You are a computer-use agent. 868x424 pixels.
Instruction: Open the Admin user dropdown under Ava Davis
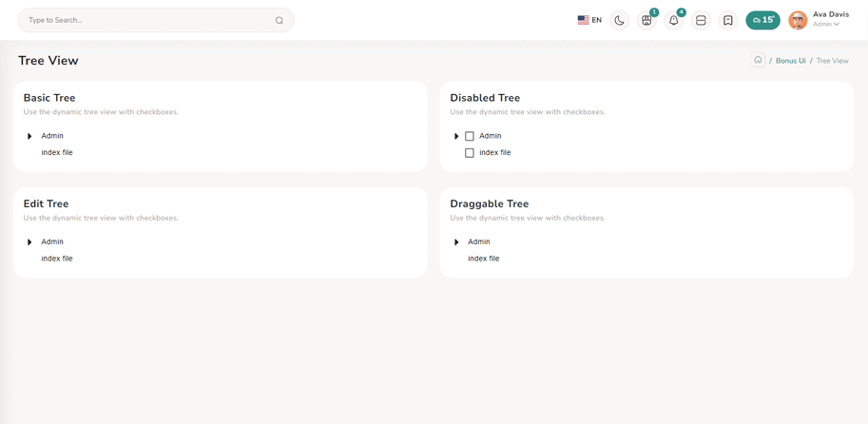coord(826,25)
